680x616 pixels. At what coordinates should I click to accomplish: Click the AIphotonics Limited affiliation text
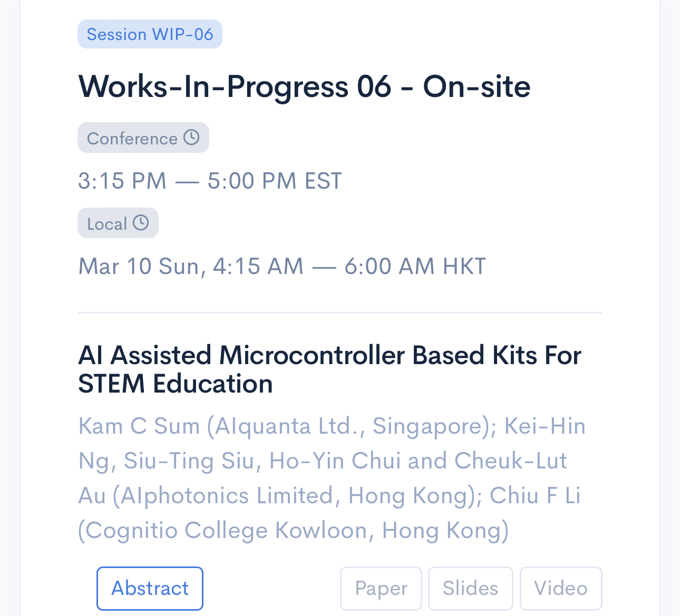227,495
